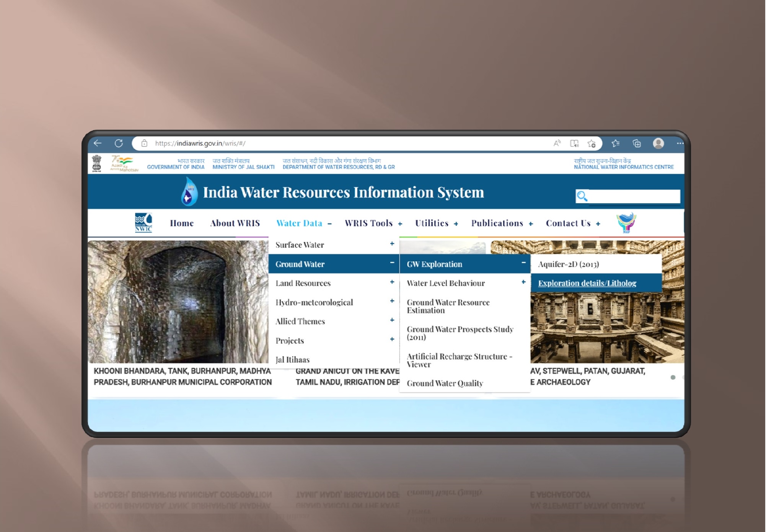This screenshot has width=766, height=532.
Task: Expand Utilities with its plus sign
Action: 456,224
